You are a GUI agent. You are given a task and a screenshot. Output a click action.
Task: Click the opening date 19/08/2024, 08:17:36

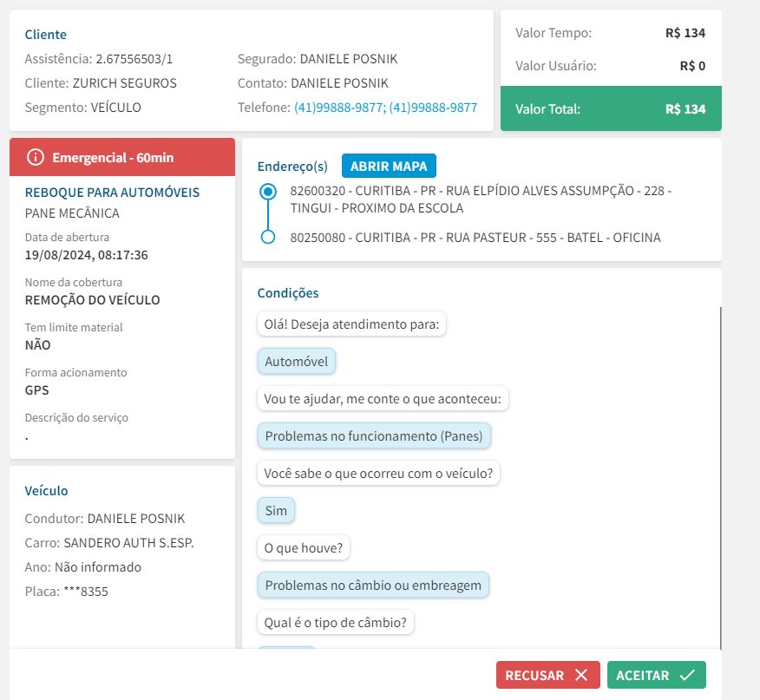click(86, 255)
